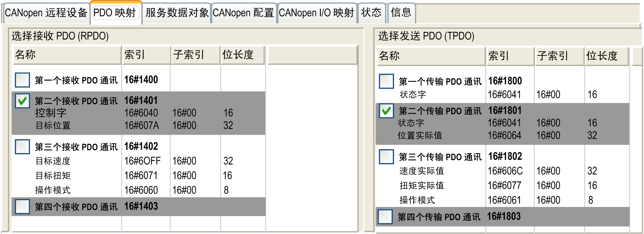The width and height of the screenshot is (644, 234).
Task: Tick the 第三个传输 PDO 通讯 checkbox
Action: pyautogui.click(x=386, y=157)
